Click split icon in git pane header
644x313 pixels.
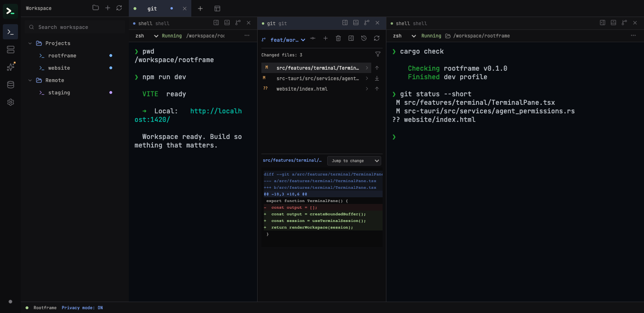(x=345, y=22)
